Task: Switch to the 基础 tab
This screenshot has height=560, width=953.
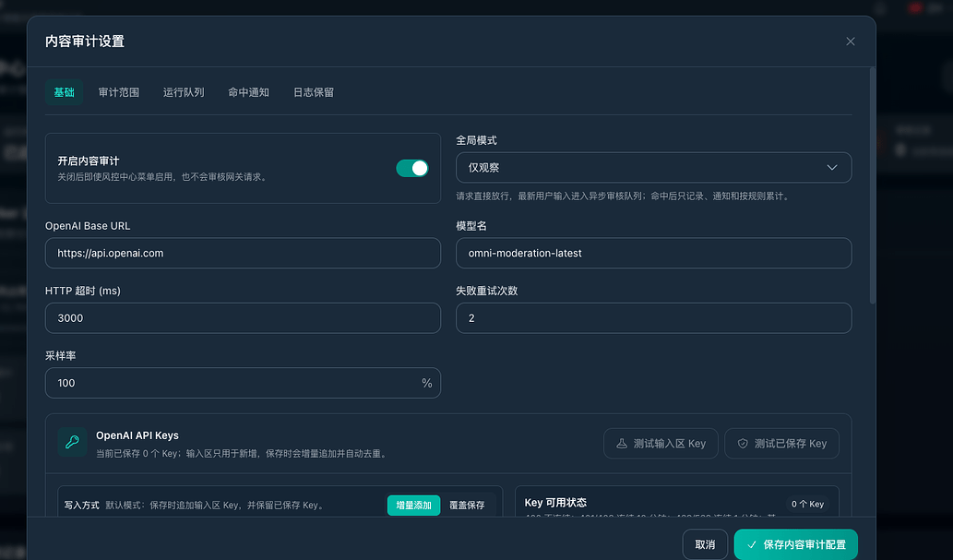Action: click(64, 92)
